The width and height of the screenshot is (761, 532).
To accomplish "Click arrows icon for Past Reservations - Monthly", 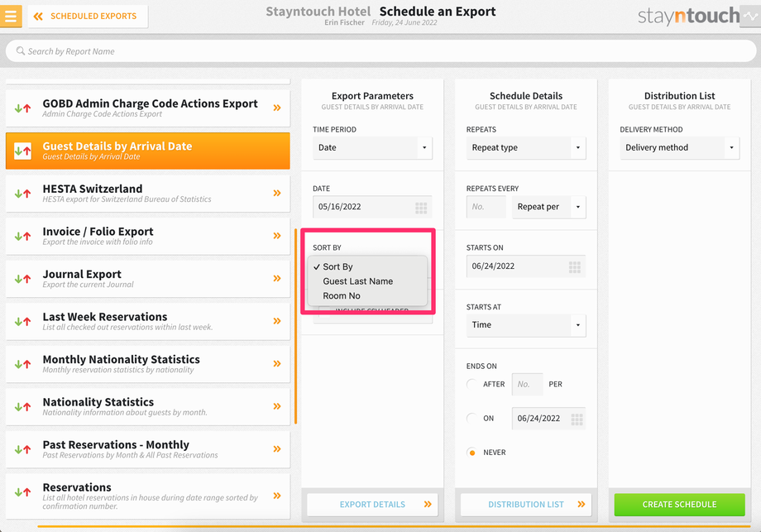I will 23,449.
